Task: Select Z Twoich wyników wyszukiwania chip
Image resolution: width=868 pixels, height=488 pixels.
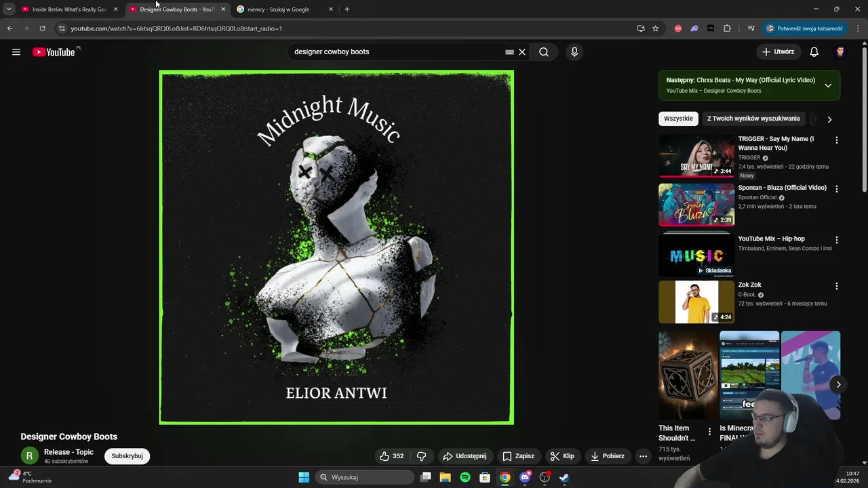Action: click(x=753, y=119)
